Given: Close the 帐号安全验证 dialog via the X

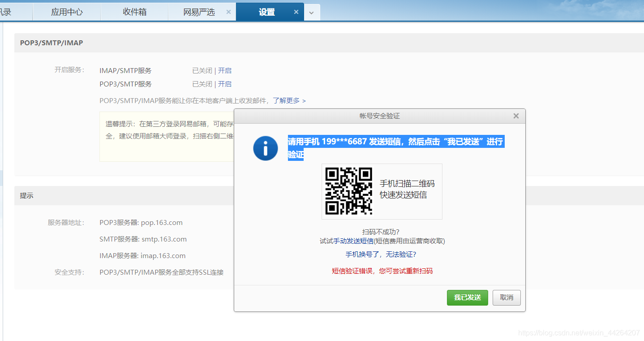Looking at the screenshot, I should coord(516,116).
